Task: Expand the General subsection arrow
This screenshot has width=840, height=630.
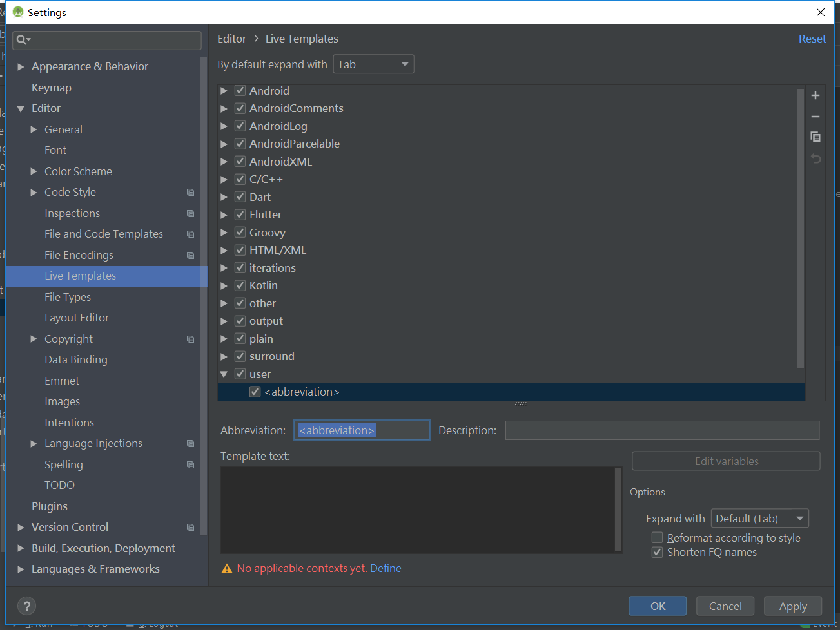Action: click(x=34, y=129)
